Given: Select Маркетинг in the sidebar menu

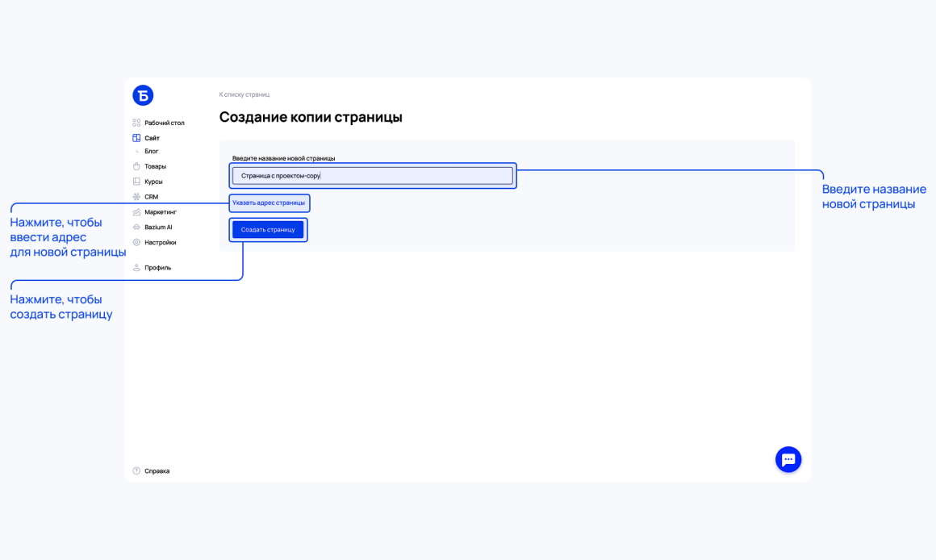Looking at the screenshot, I should pyautogui.click(x=161, y=212).
